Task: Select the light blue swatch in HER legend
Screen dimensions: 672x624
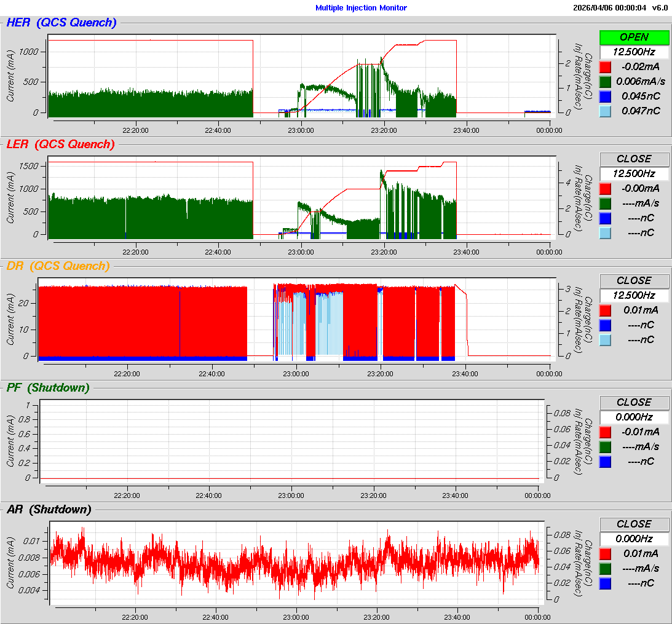Action: point(606,111)
